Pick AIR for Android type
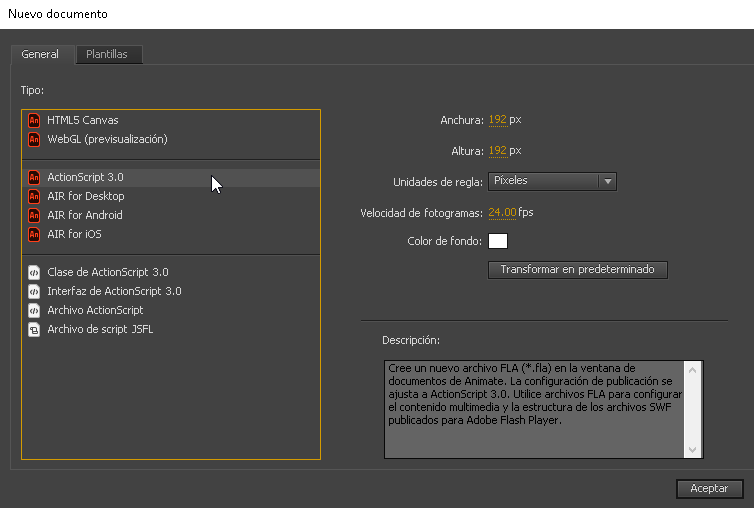Image resolution: width=754 pixels, height=508 pixels. 171,216
